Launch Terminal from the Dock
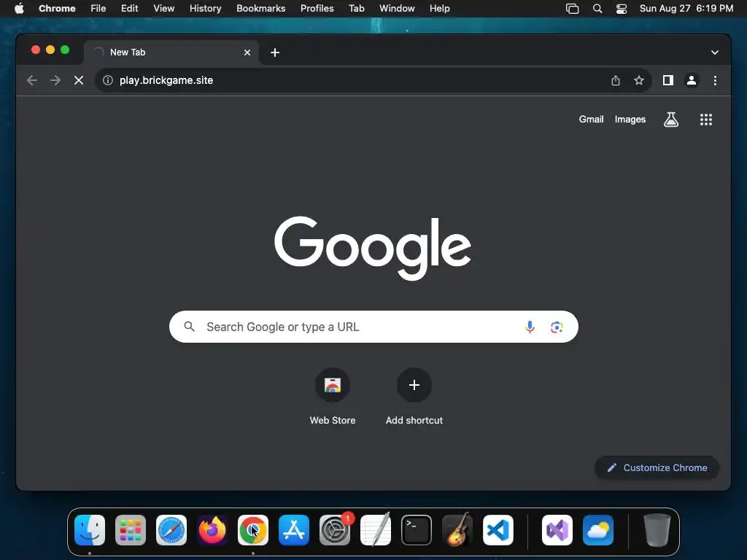Image resolution: width=747 pixels, height=560 pixels. 417,530
